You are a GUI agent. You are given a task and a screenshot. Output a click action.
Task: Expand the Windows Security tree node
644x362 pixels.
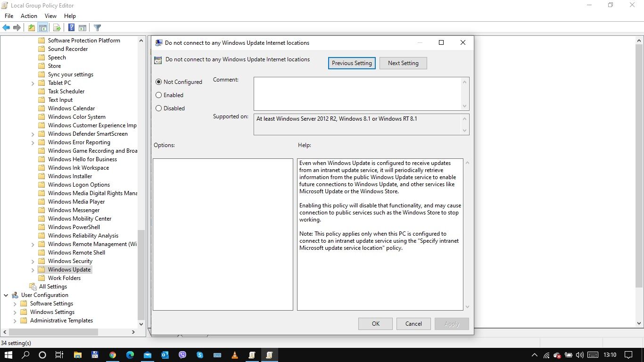click(33, 262)
